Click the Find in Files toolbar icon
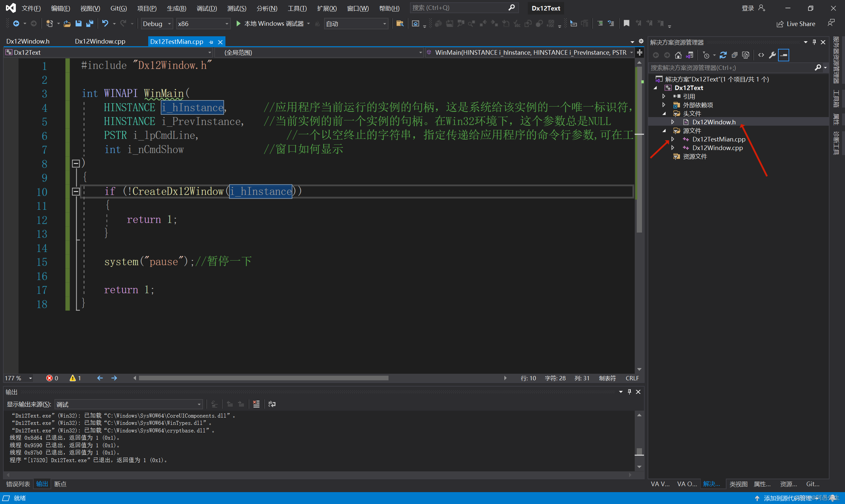Image resolution: width=845 pixels, height=504 pixels. (x=400, y=23)
